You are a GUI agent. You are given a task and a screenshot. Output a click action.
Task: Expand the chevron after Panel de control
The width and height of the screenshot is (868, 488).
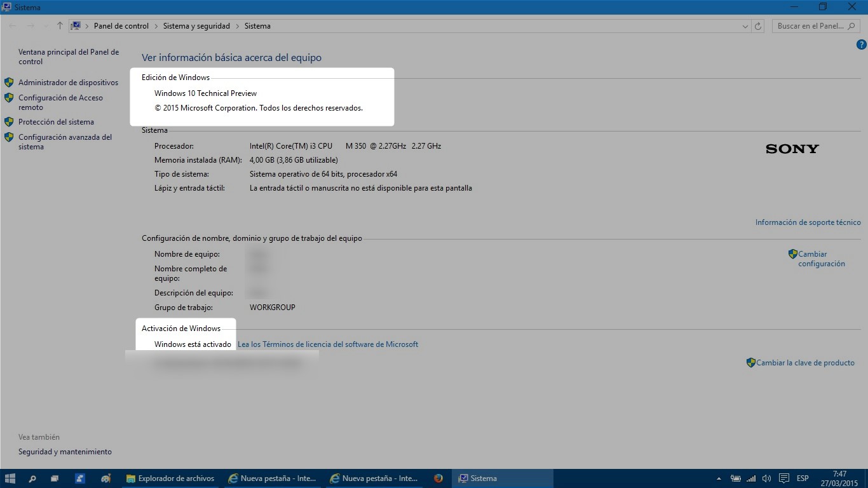point(156,26)
